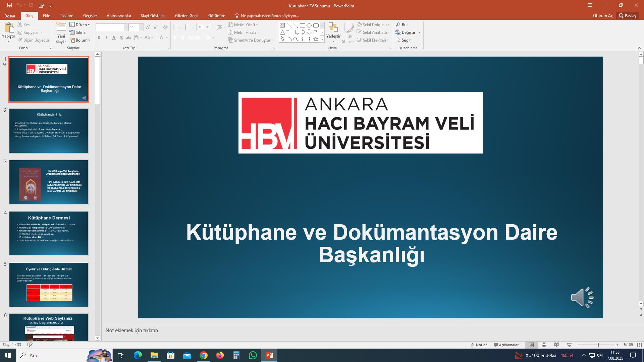
Task: Click SmartArt'a Dönüştür button
Action: (250, 40)
